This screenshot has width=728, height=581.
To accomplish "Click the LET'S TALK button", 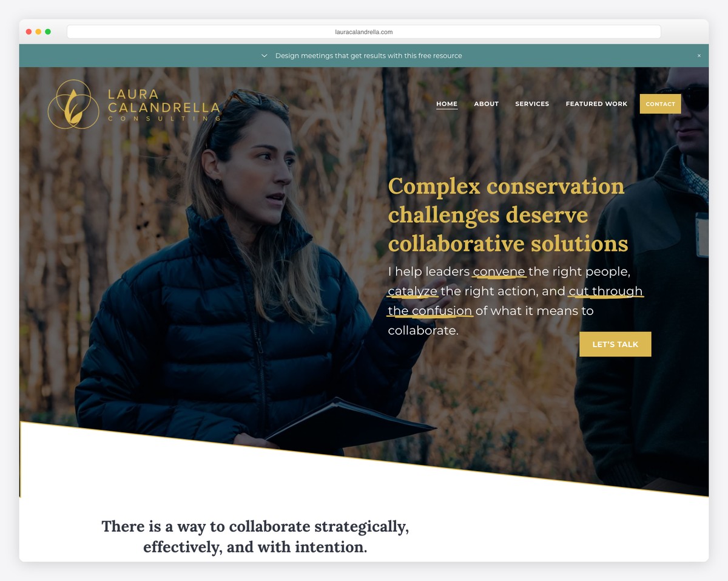I will tap(615, 344).
